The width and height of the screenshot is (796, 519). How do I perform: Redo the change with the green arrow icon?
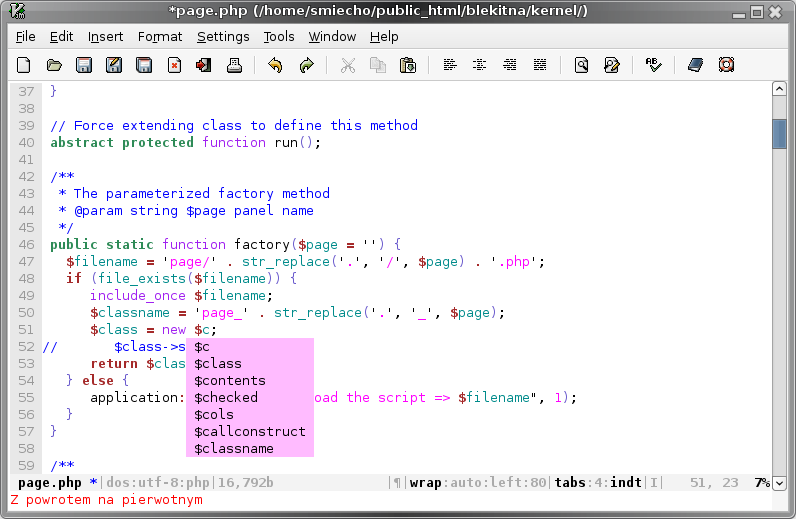click(306, 65)
